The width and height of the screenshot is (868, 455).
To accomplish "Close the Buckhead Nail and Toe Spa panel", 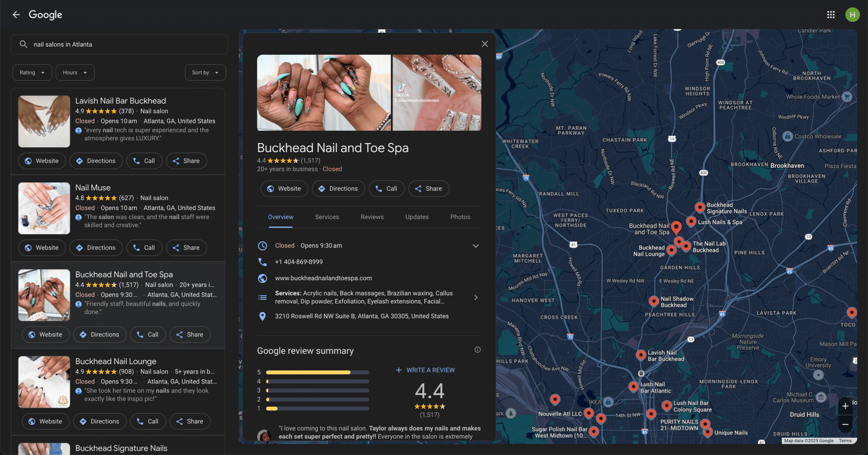I will (485, 44).
